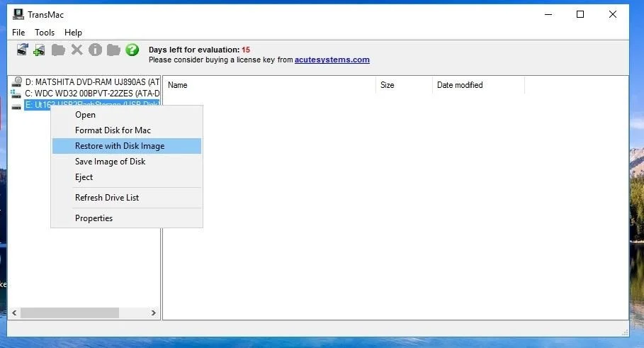Click the gray X delete toolbar icon
Image resolution: width=644 pixels, height=348 pixels.
(x=77, y=50)
